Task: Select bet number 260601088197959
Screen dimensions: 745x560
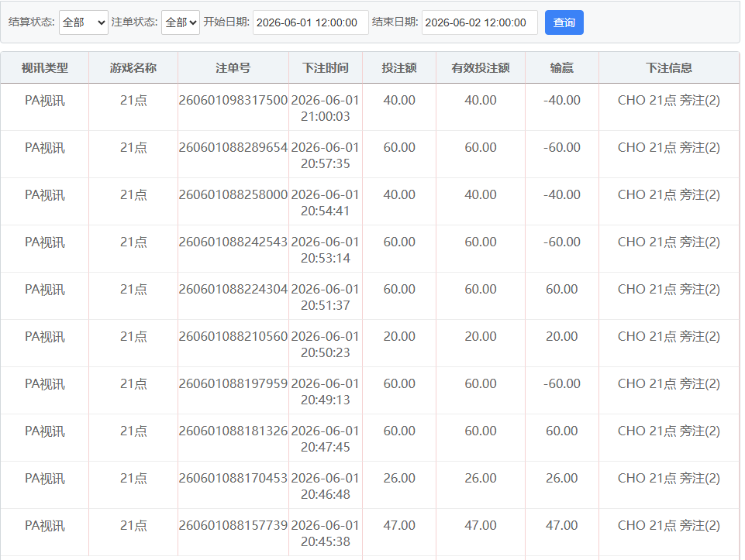Action: pos(233,383)
